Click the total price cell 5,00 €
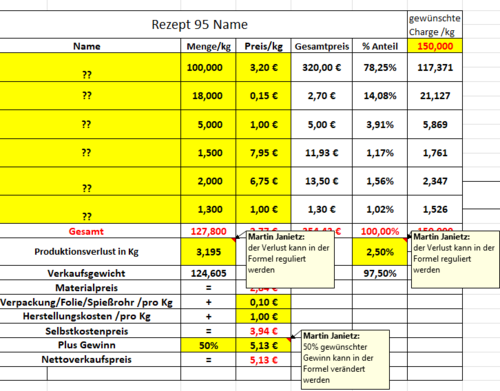 pos(322,124)
